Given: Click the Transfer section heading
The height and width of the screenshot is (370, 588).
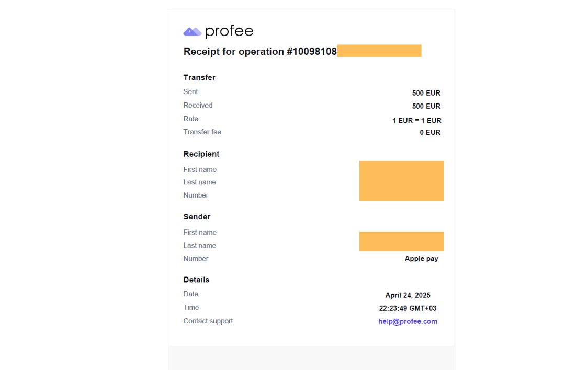Looking at the screenshot, I should tap(199, 77).
